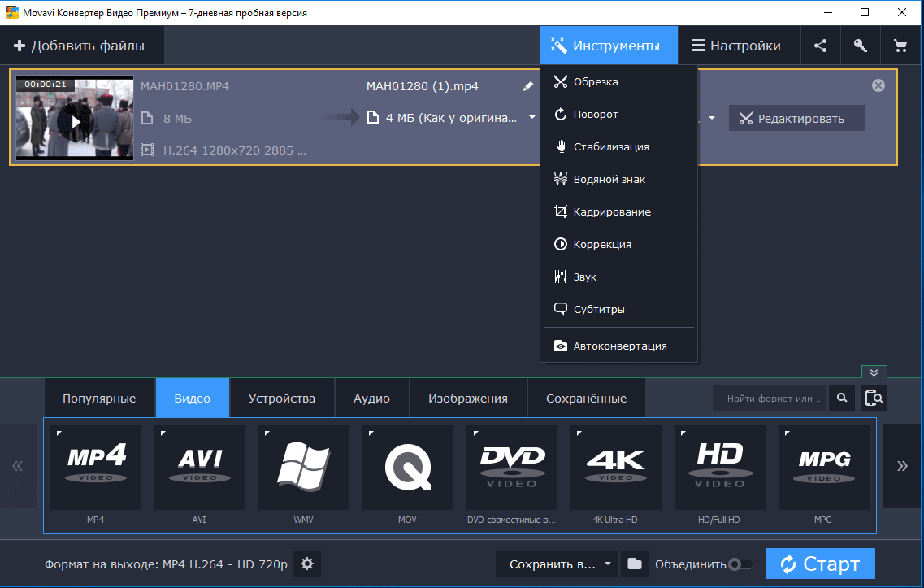Click the folder icon to browse output
924x588 pixels.
pos(635,564)
